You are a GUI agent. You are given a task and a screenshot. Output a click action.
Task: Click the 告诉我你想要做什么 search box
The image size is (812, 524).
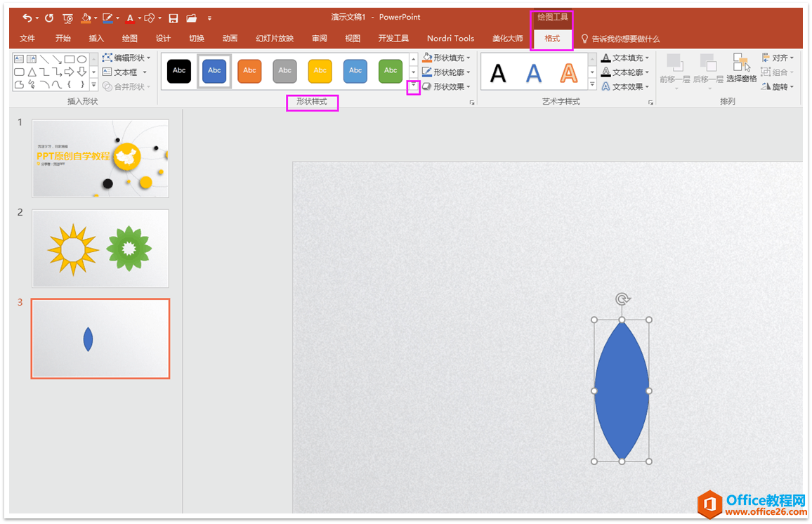click(620, 39)
